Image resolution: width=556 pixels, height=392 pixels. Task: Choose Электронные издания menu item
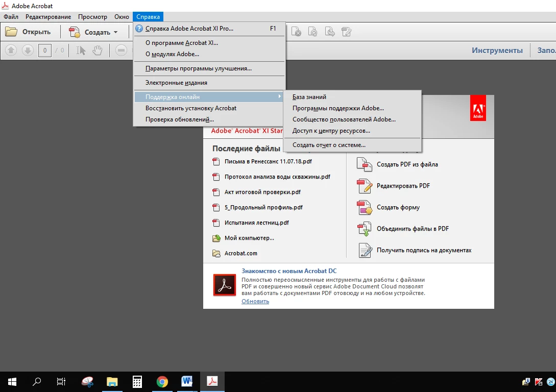coord(209,83)
